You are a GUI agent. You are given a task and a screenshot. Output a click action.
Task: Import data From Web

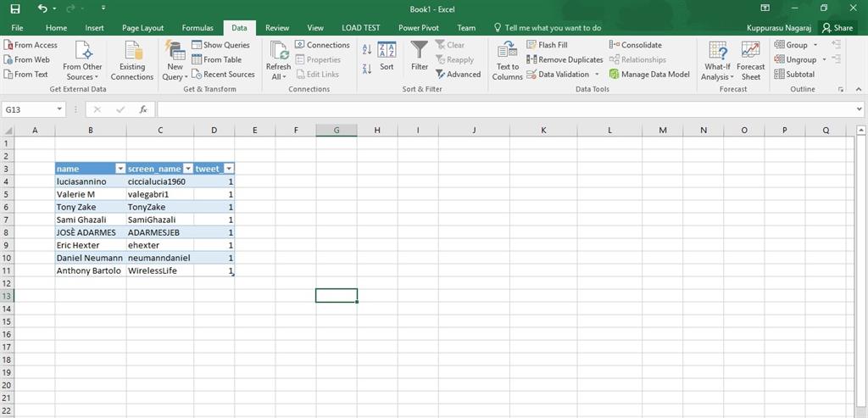pyautogui.click(x=26, y=59)
